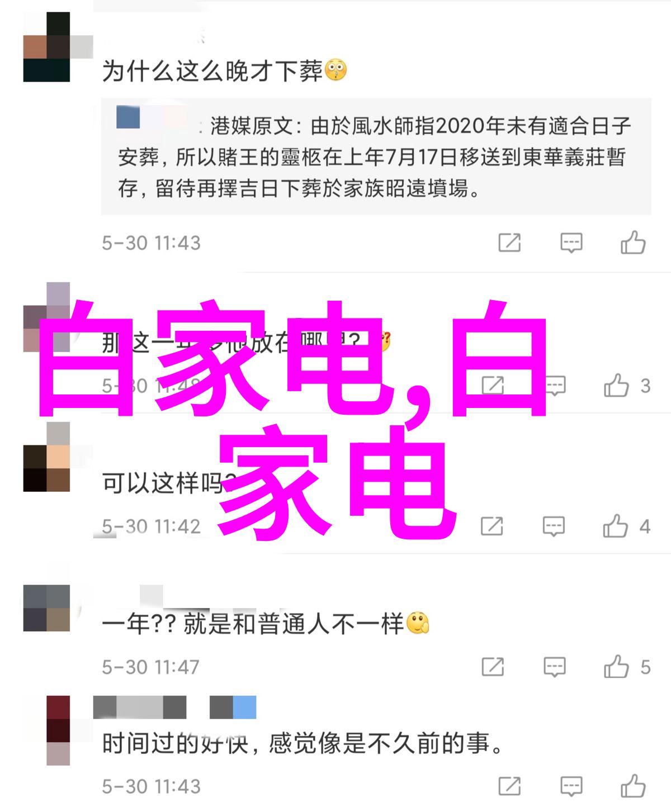Like the 时间过的好快 comment
Screen dimensions: 671x812
tap(633, 786)
